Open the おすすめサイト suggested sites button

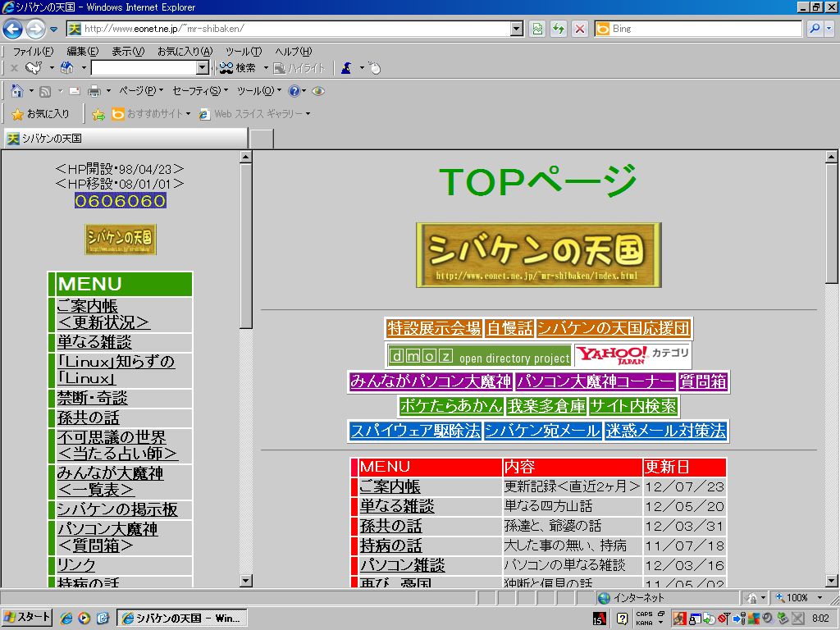point(151,113)
